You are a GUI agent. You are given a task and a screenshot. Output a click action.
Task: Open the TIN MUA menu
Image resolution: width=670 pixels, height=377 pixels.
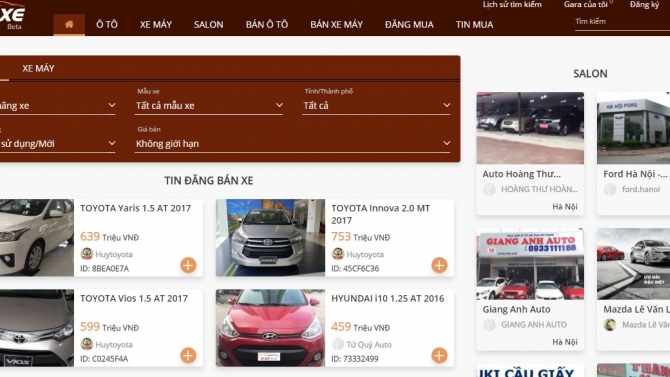click(474, 24)
